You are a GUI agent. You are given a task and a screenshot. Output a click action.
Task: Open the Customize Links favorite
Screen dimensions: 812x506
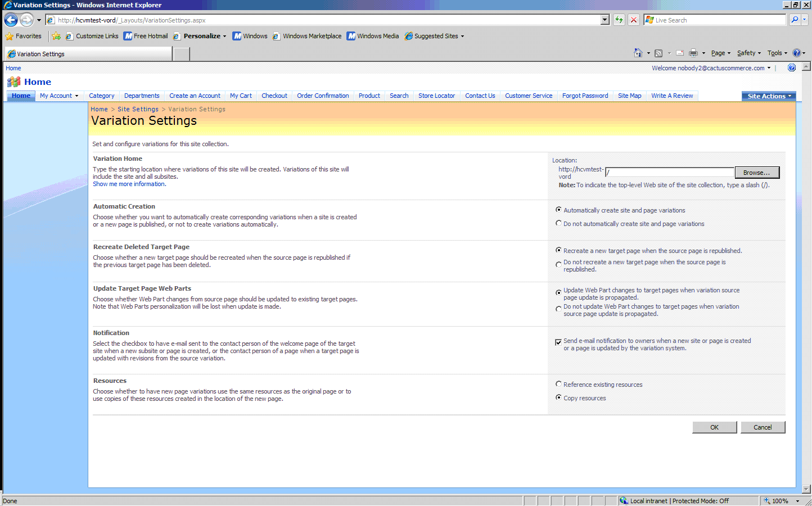92,36
